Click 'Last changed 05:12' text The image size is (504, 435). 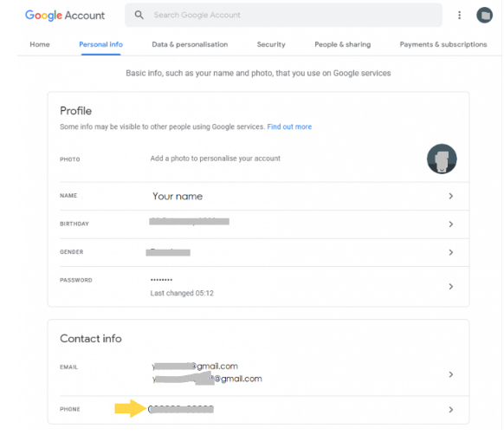pos(182,293)
